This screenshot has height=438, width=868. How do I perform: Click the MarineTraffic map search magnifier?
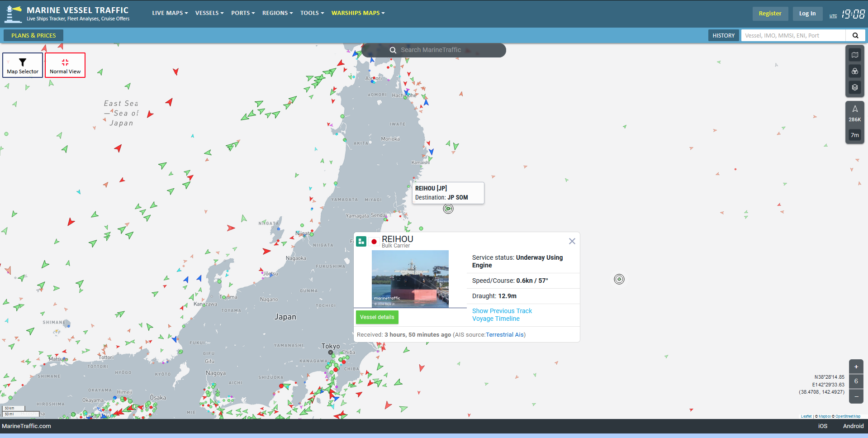click(x=393, y=50)
